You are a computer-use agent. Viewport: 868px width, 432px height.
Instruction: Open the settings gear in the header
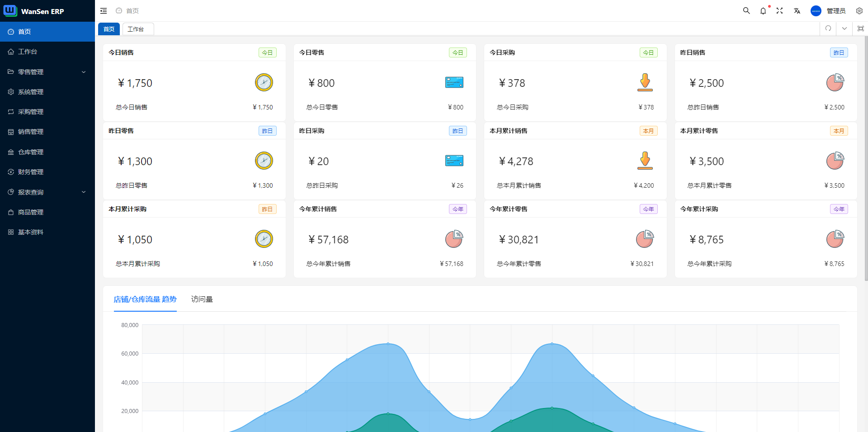pos(859,11)
